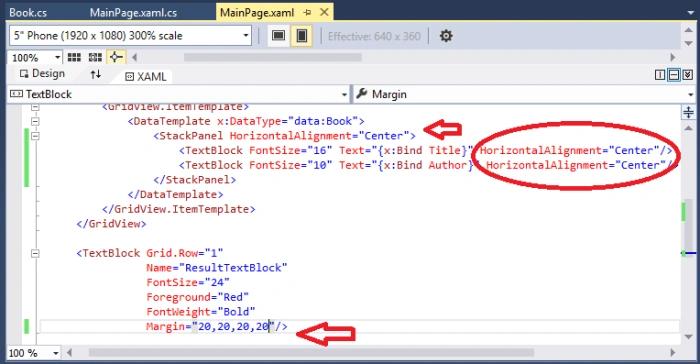Collapse the StackPanel code region

(x=35, y=136)
